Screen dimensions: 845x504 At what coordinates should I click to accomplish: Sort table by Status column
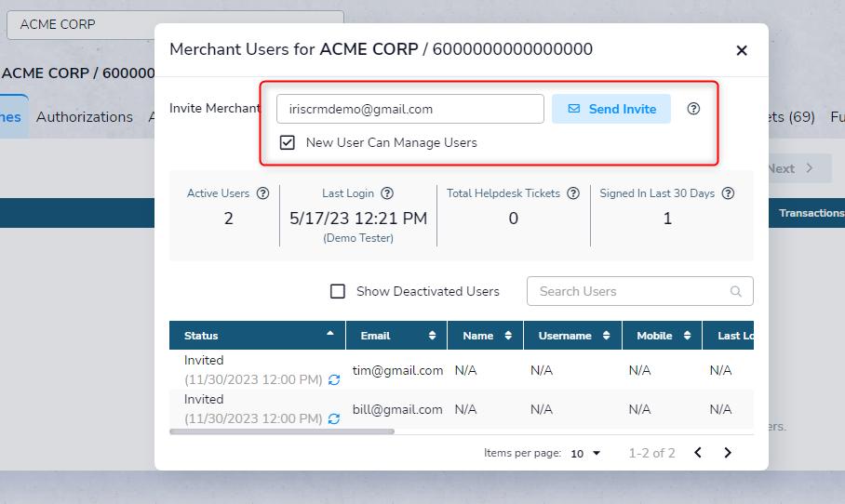tap(257, 336)
